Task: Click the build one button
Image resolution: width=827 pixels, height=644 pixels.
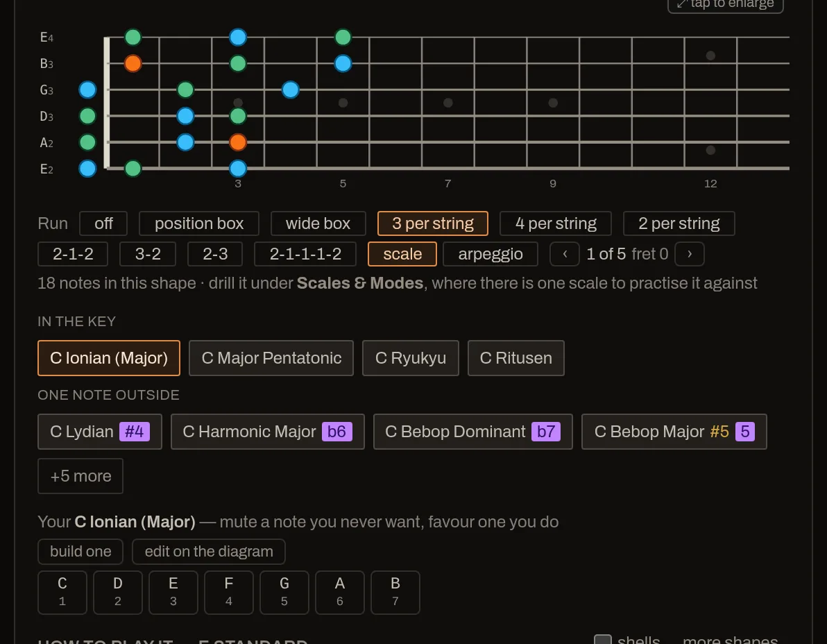Action: 80,552
